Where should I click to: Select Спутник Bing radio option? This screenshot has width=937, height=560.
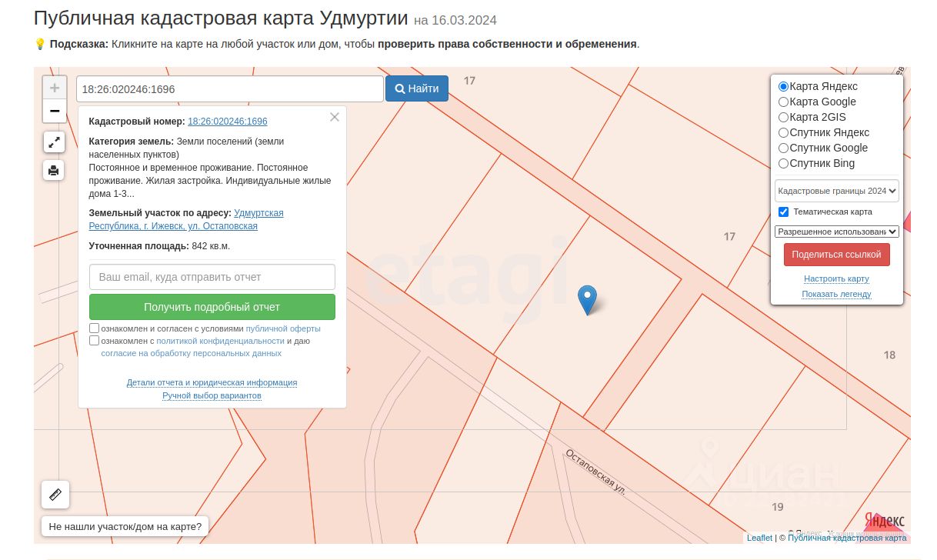[x=783, y=163]
